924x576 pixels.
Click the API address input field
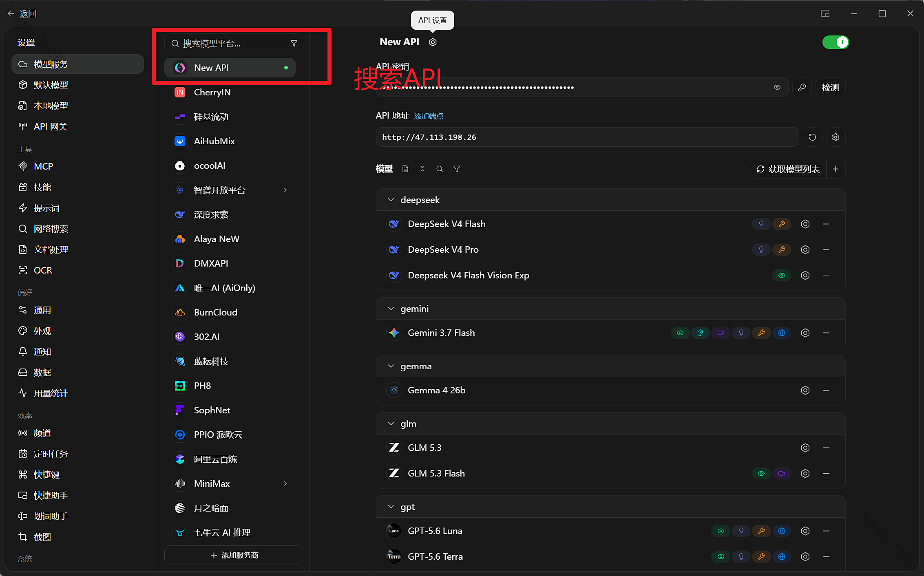587,137
